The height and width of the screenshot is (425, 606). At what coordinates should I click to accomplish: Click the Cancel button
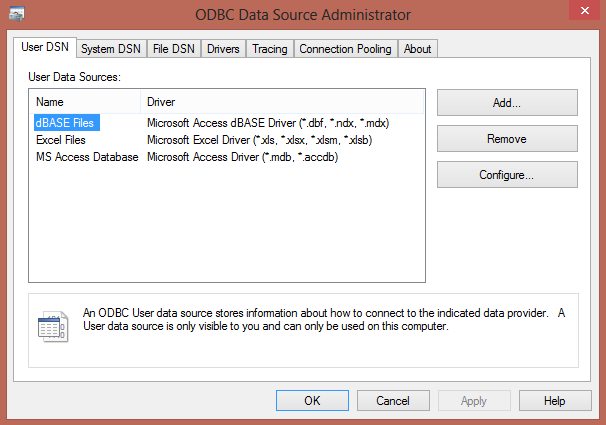coord(393,401)
